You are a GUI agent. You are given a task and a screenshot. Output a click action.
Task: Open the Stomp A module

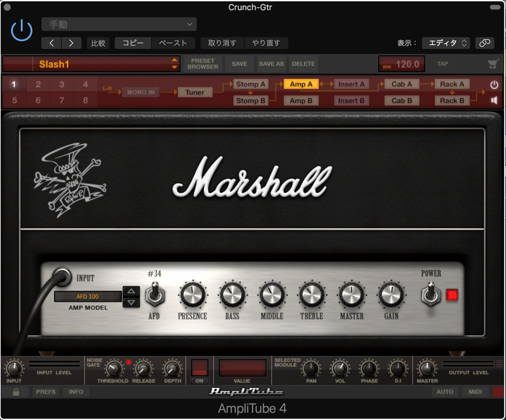(x=250, y=84)
